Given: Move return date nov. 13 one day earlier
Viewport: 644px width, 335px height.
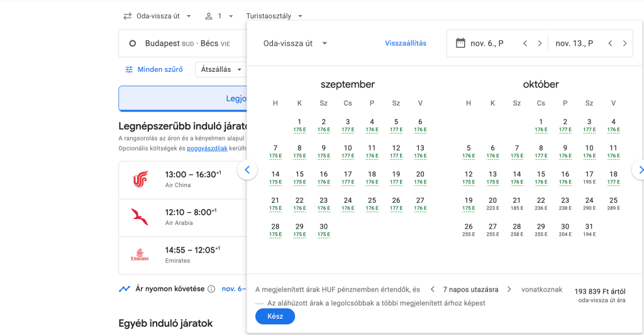Looking at the screenshot, I should [610, 43].
